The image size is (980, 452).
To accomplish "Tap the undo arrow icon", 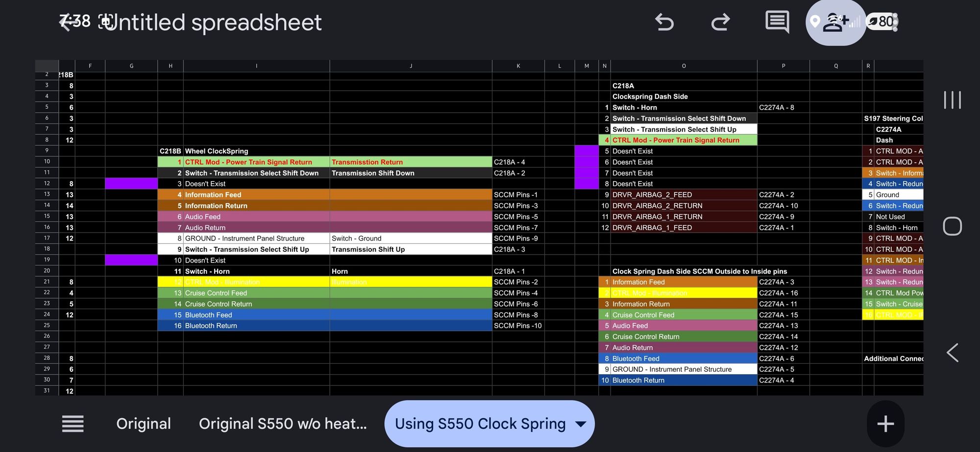I will (664, 23).
